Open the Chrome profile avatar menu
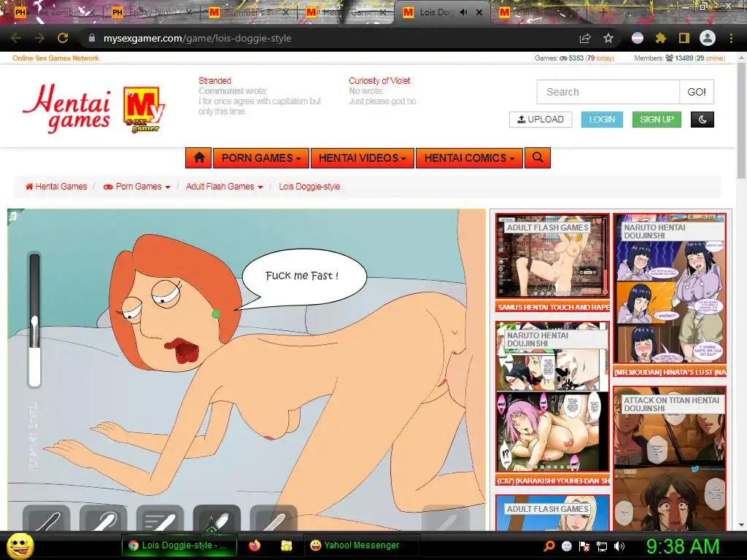 pos(708,38)
